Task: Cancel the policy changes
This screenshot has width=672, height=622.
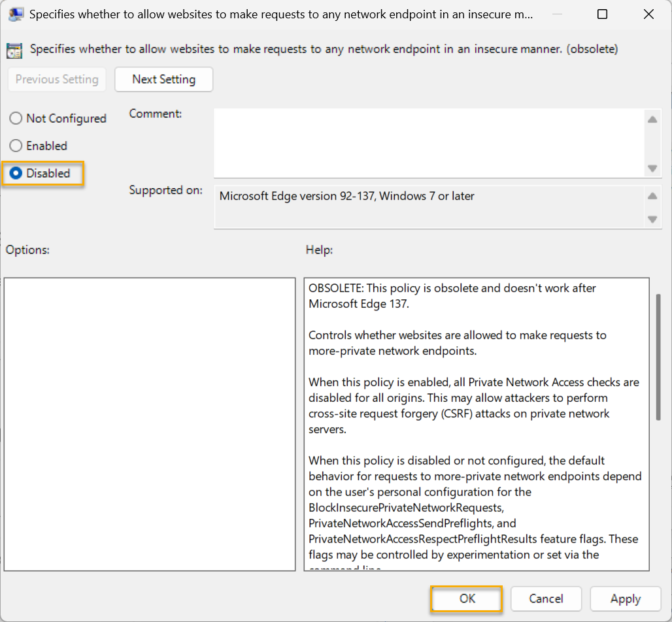Action: point(546,598)
